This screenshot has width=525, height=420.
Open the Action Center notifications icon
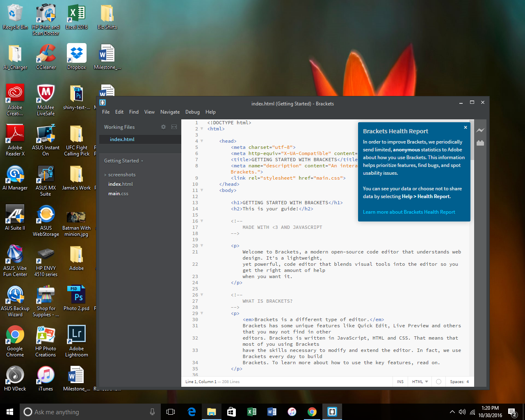tap(512, 412)
